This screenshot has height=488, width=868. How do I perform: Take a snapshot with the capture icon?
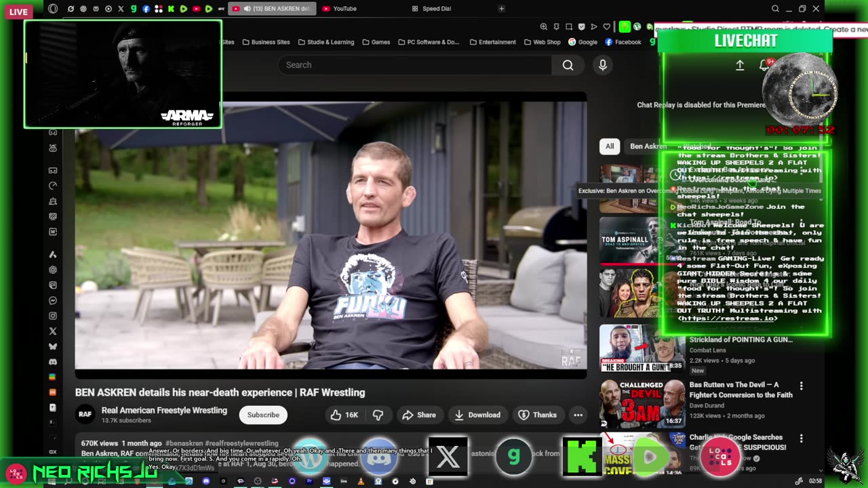coord(569,26)
